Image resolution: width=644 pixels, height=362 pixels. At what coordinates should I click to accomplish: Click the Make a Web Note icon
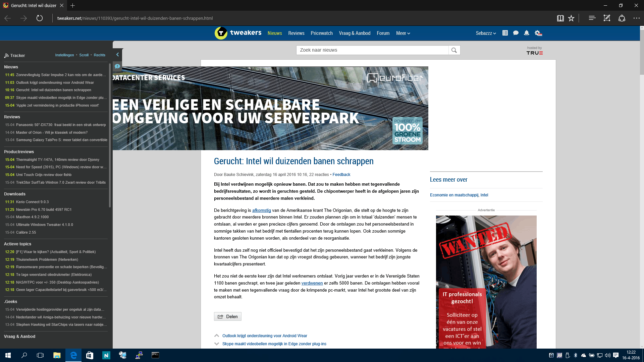607,18
